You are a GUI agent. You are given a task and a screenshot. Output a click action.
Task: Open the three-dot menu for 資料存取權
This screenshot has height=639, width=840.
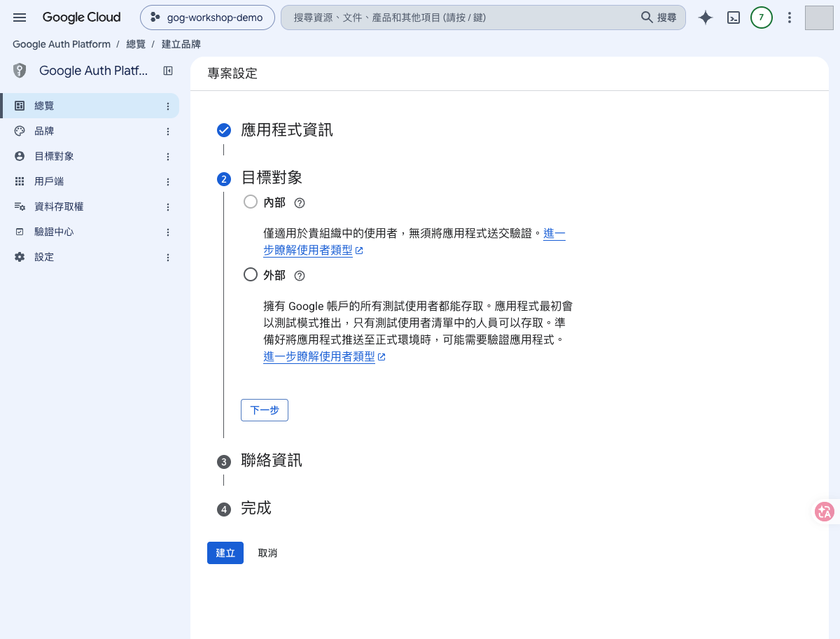click(x=168, y=207)
